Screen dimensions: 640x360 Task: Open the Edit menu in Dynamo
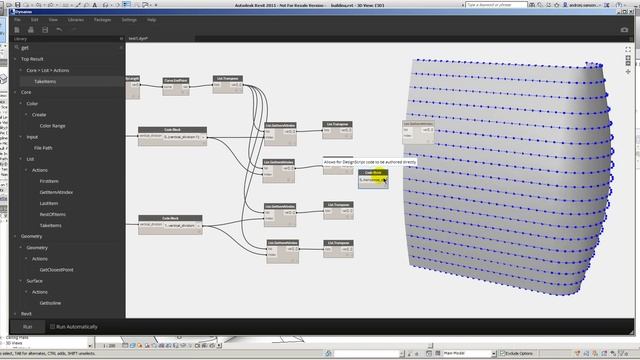click(35, 20)
